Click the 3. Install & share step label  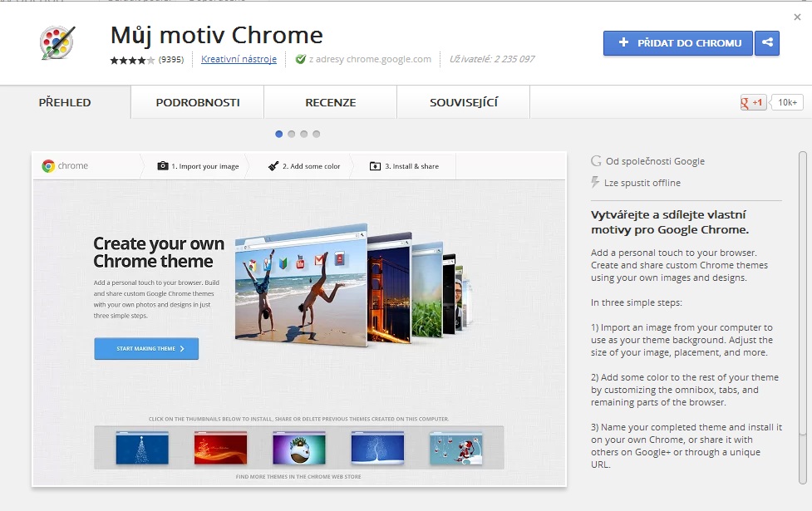pyautogui.click(x=411, y=166)
